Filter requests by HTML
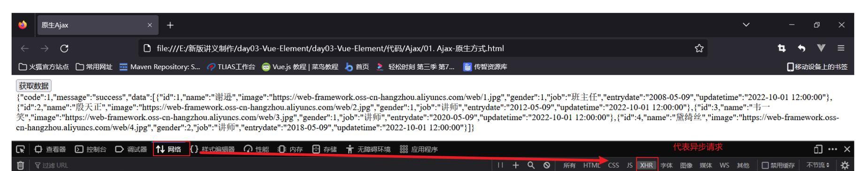The image size is (868, 171). (x=592, y=165)
